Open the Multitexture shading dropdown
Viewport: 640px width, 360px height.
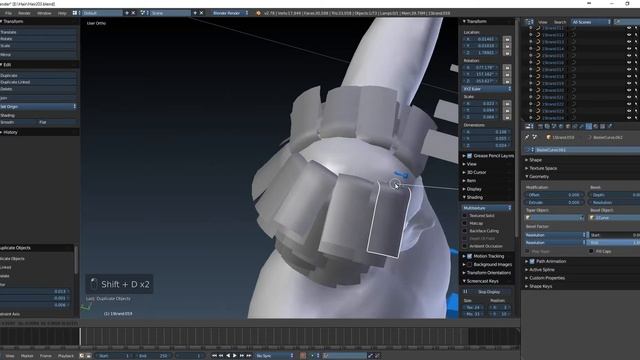click(487, 208)
